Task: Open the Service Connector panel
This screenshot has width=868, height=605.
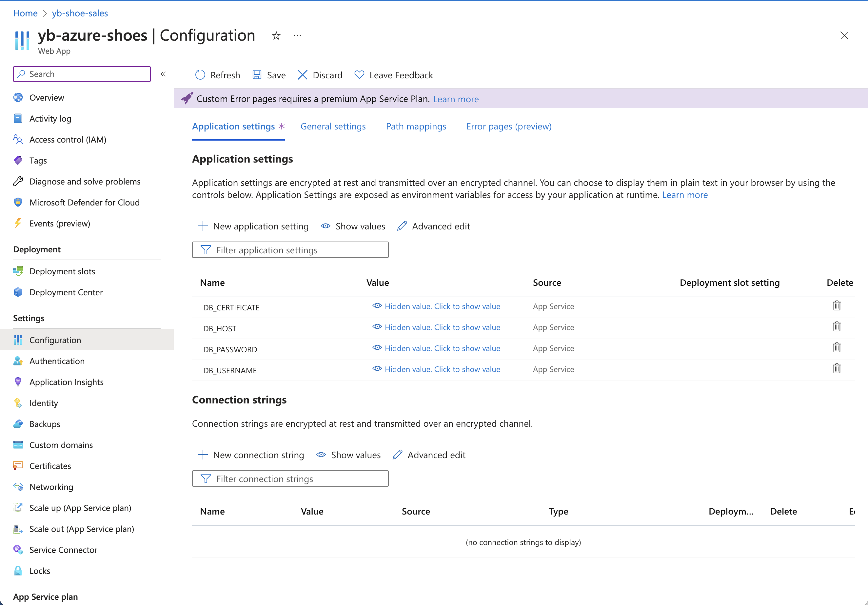Action: coord(63,550)
